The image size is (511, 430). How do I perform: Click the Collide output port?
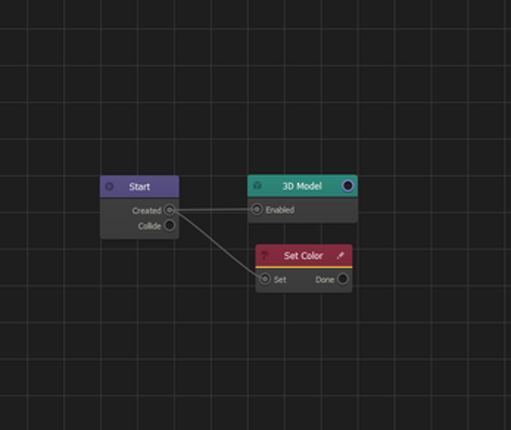[x=170, y=225]
